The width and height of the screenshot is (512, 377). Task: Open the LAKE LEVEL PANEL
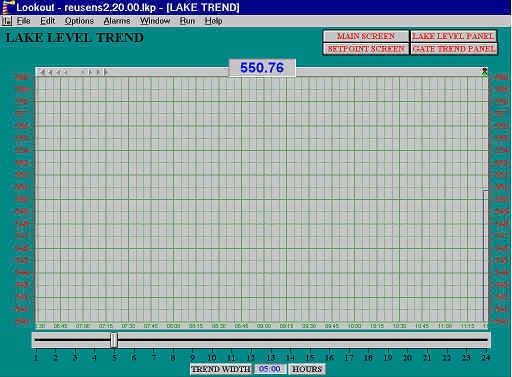(454, 36)
